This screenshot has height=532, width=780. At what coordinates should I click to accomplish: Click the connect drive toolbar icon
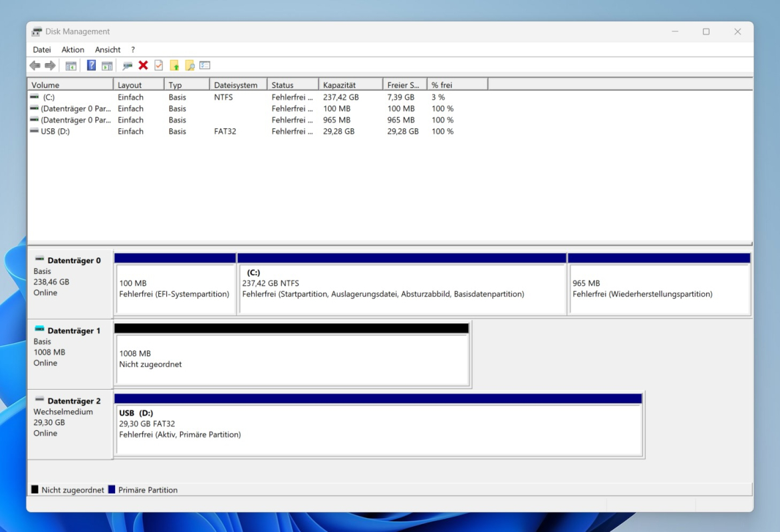pyautogui.click(x=128, y=66)
